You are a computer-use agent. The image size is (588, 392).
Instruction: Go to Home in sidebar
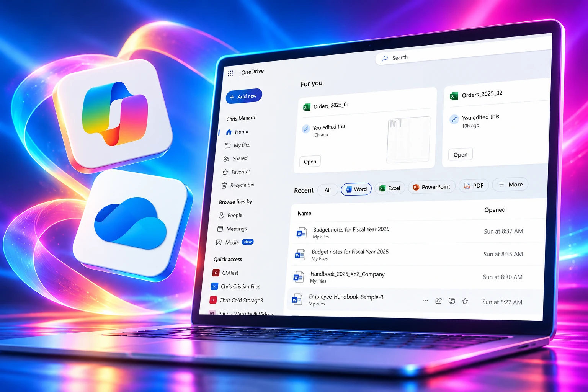pos(242,132)
